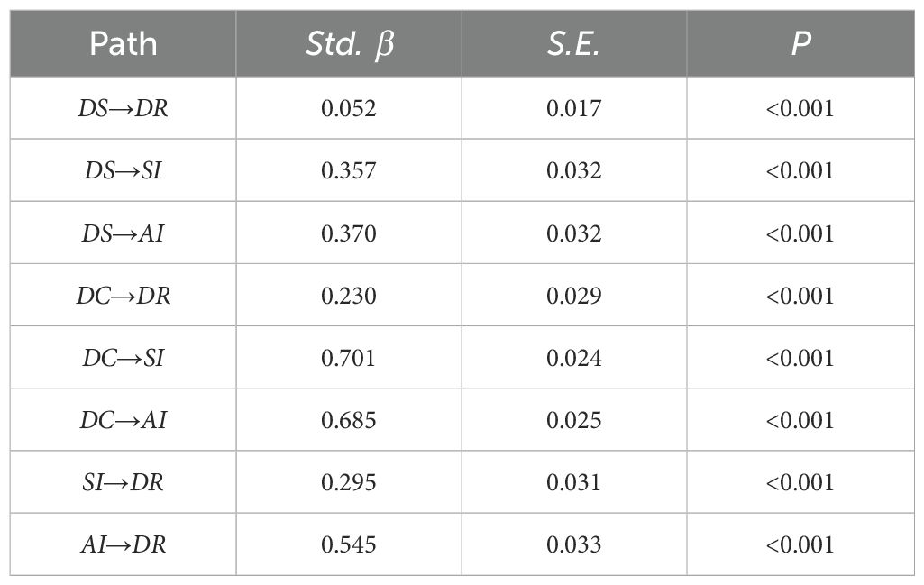Select the DS→SI path cell
The width and height of the screenshot is (924, 585).
click(x=123, y=170)
